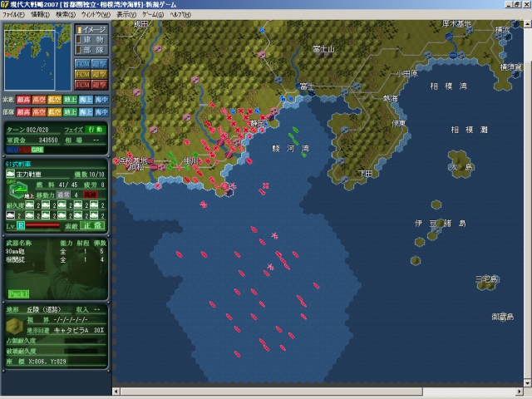Select the 90mm砲 weapon row
The image size is (532, 399).
56,251
